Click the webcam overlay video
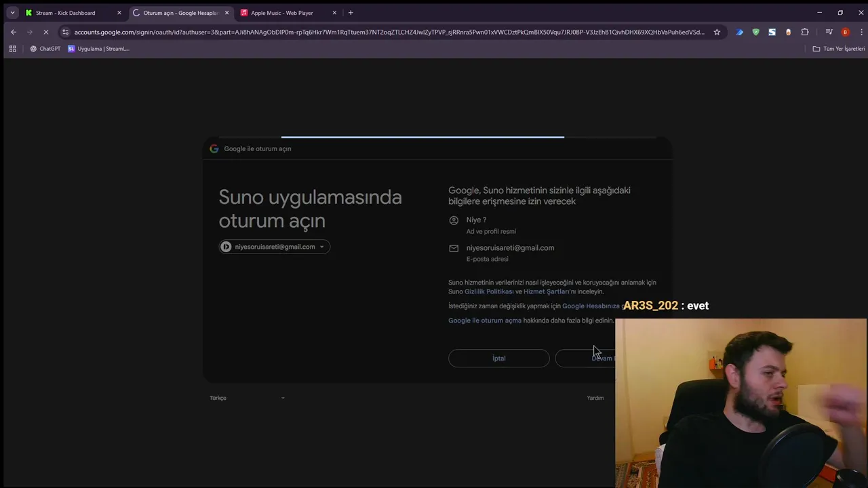This screenshot has height=488, width=868. [x=741, y=403]
